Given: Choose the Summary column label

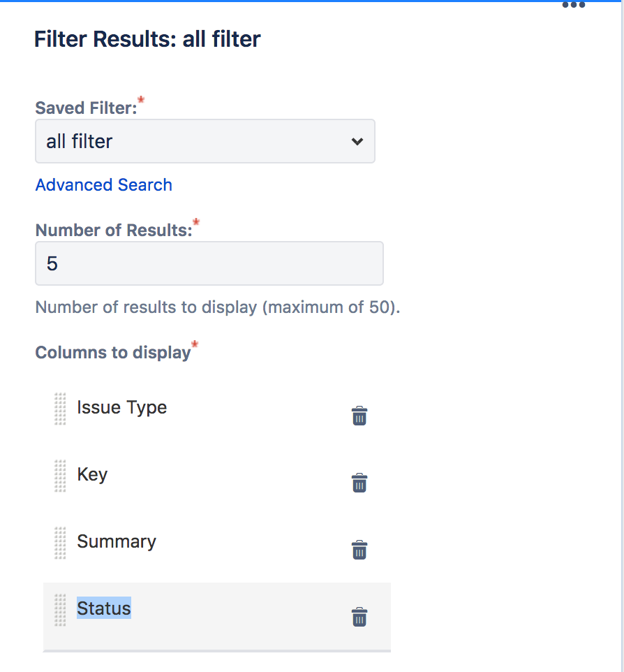Looking at the screenshot, I should pyautogui.click(x=117, y=541).
